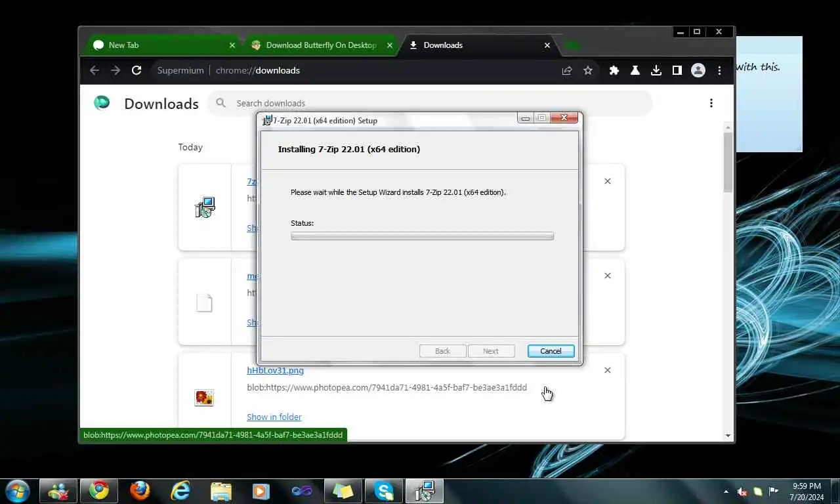Screen dimensions: 840x504
Task: Open the Chrome Labs flask icon
Action: click(635, 70)
